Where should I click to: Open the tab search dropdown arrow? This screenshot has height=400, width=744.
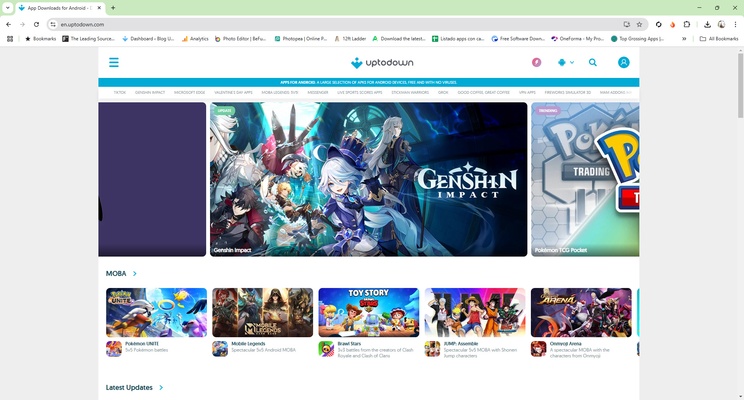click(8, 8)
